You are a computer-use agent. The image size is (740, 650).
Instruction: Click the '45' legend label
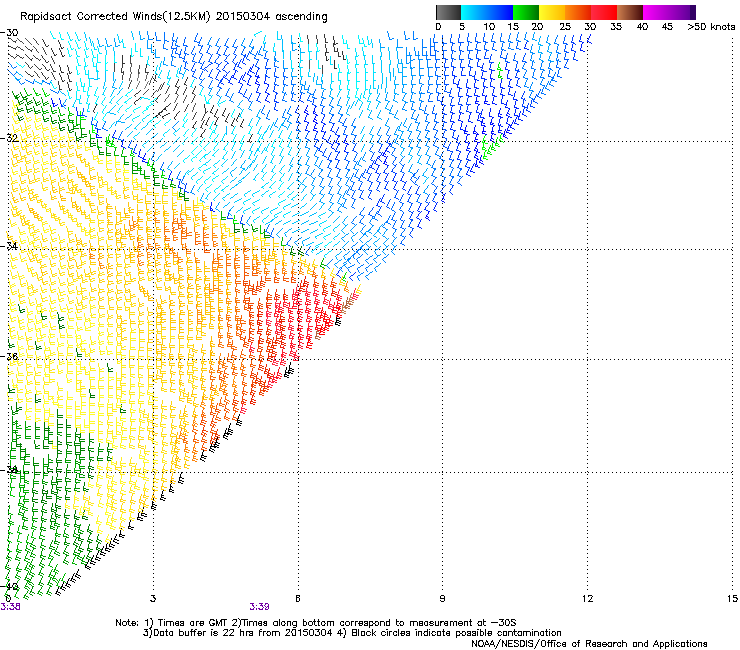click(x=667, y=27)
